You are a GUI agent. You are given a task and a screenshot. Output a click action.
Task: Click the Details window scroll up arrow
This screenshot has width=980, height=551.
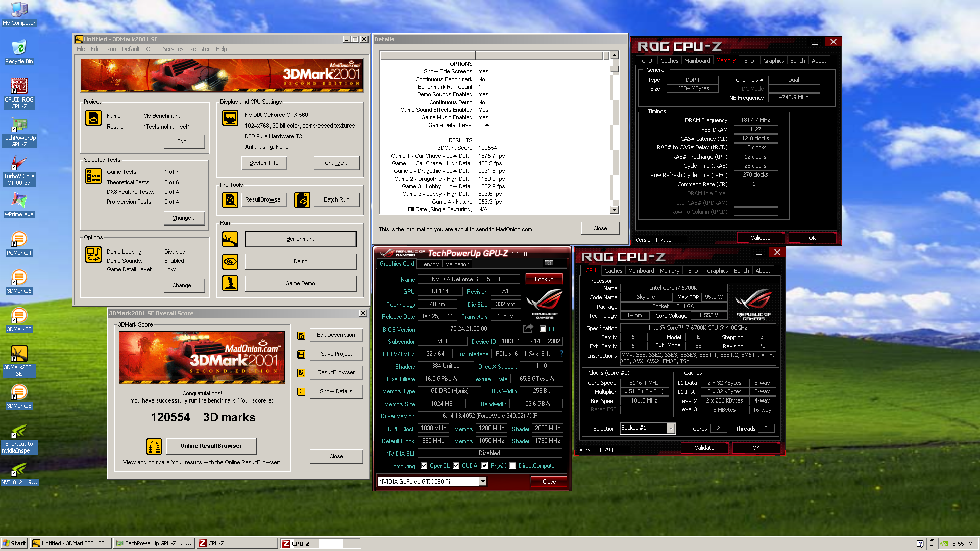(x=615, y=55)
